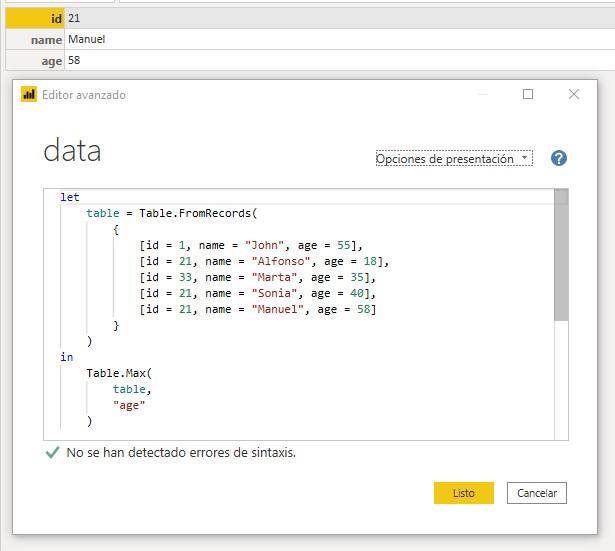
Task: Place cursor on the "John" record line
Action: [x=250, y=245]
